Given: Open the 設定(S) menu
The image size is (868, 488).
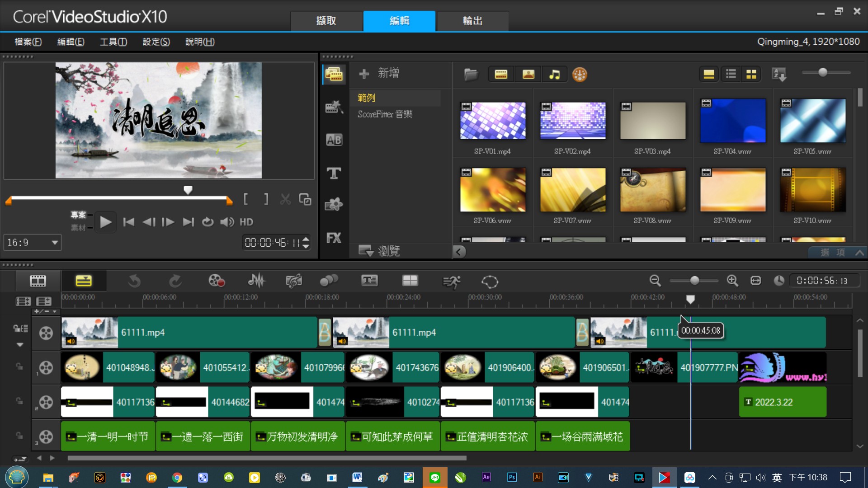Looking at the screenshot, I should click(156, 42).
